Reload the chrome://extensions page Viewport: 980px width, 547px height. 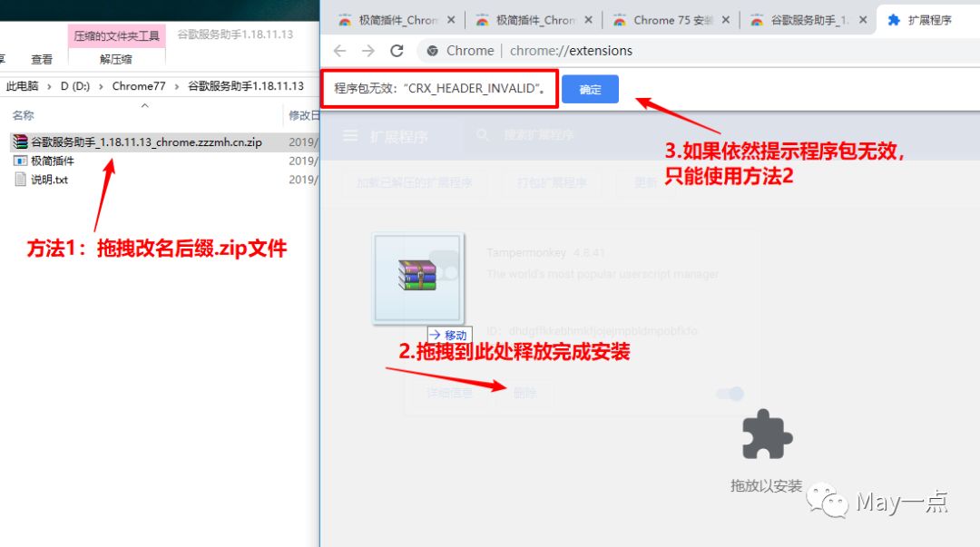coord(397,51)
